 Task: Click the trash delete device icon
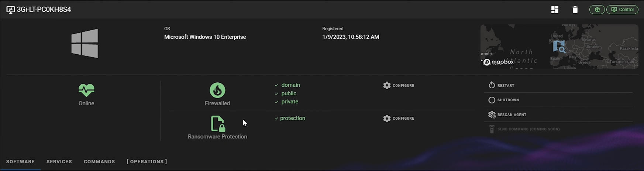(x=575, y=10)
